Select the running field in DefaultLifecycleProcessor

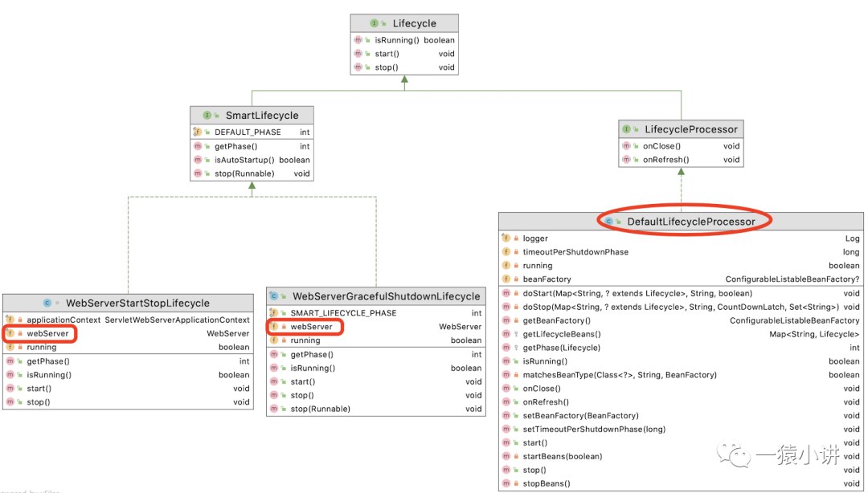point(681,266)
